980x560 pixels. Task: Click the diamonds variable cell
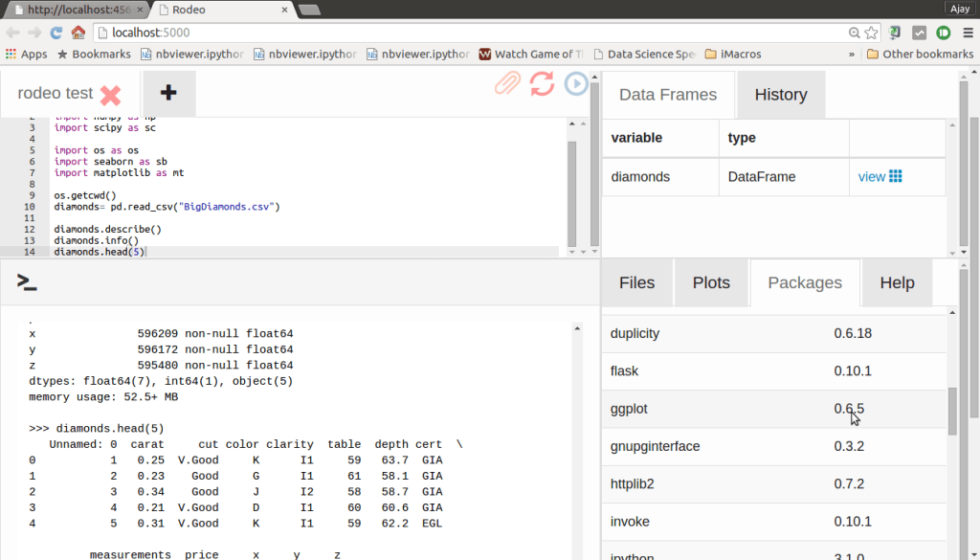[660, 177]
